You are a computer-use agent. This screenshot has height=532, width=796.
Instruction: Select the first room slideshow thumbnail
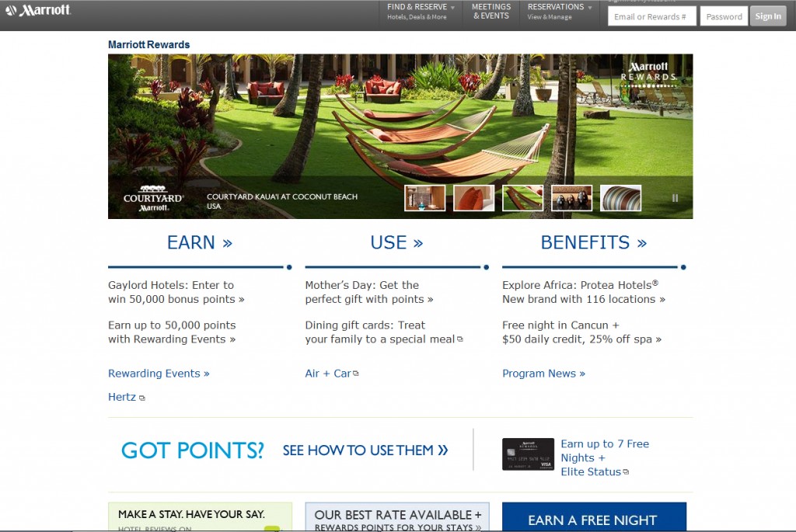point(425,198)
